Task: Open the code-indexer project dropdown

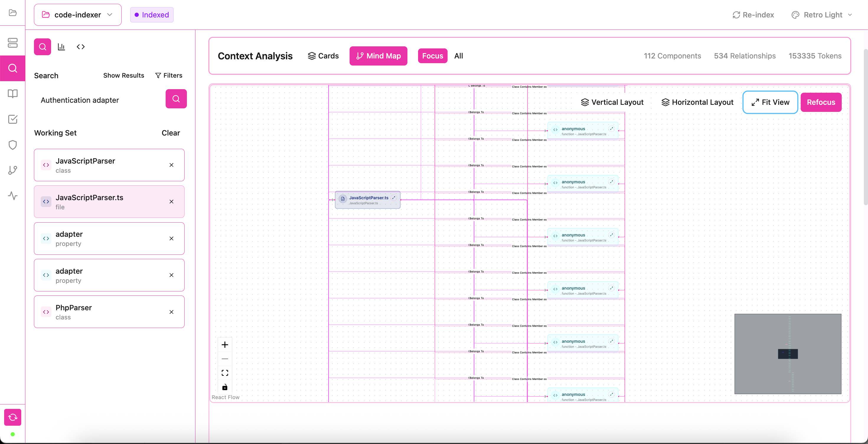Action: (x=77, y=15)
